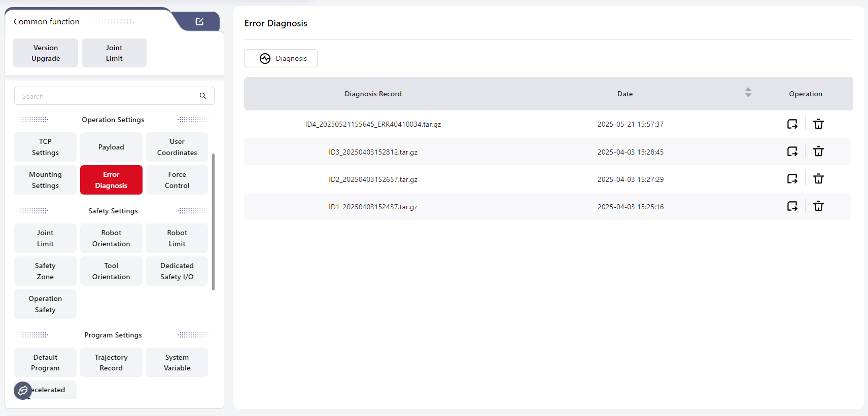
Task: Select the Safety Zone option
Action: click(x=45, y=271)
